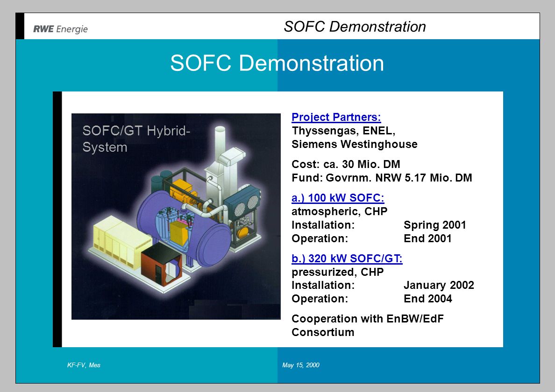Image resolution: width=555 pixels, height=392 pixels.
Task: Click the value 'Spring 2001'
Action: (x=434, y=225)
